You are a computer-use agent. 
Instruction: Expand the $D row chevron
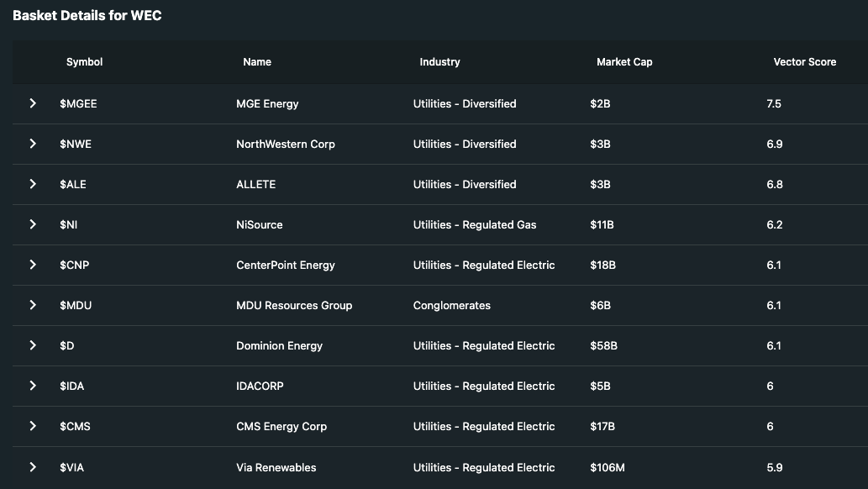point(33,345)
